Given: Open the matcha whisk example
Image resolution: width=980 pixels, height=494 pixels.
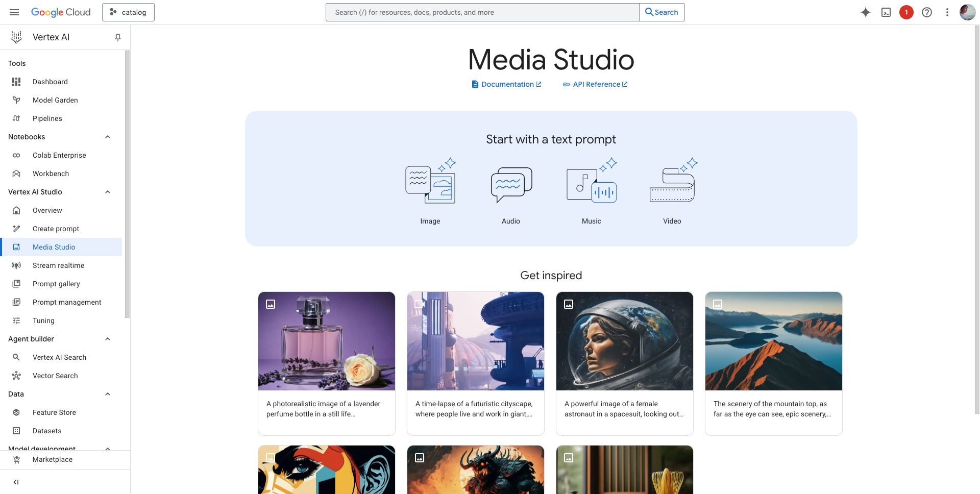Looking at the screenshot, I should pos(625,470).
